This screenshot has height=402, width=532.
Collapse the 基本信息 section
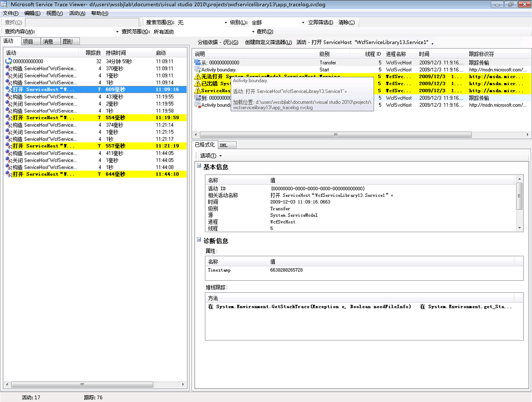tap(199, 166)
